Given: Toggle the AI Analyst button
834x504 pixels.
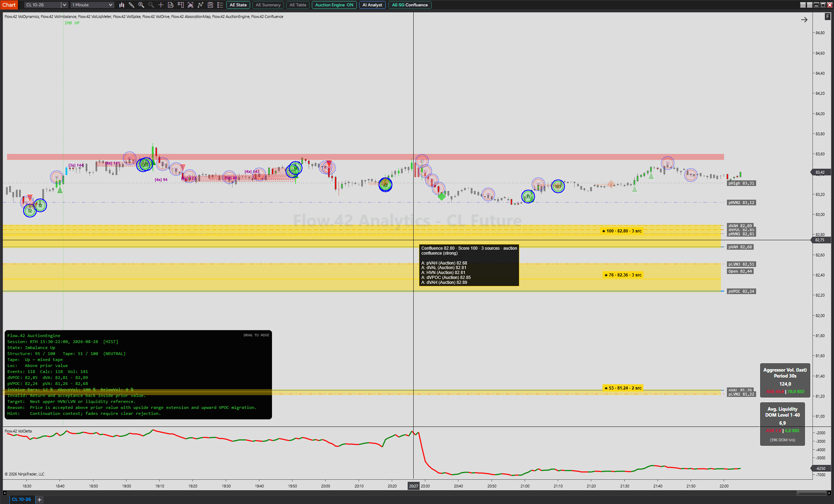Looking at the screenshot, I should (372, 5).
